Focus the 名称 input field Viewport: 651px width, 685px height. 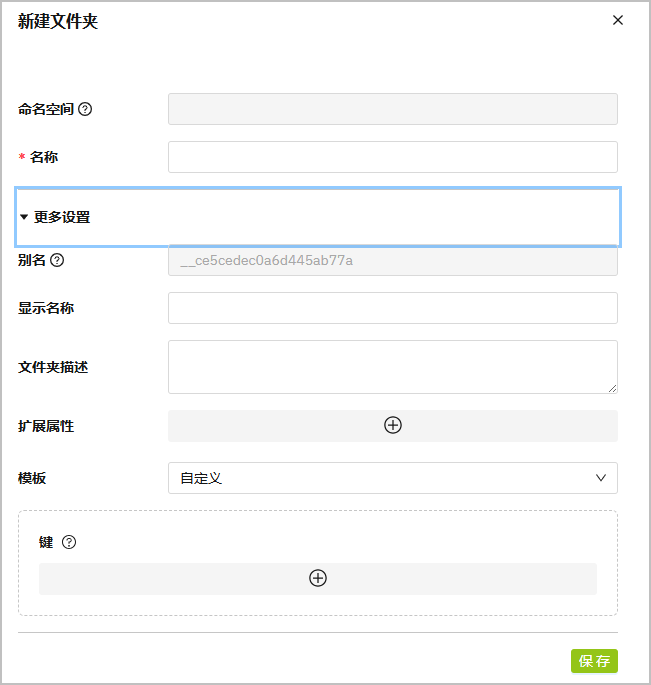pos(392,157)
